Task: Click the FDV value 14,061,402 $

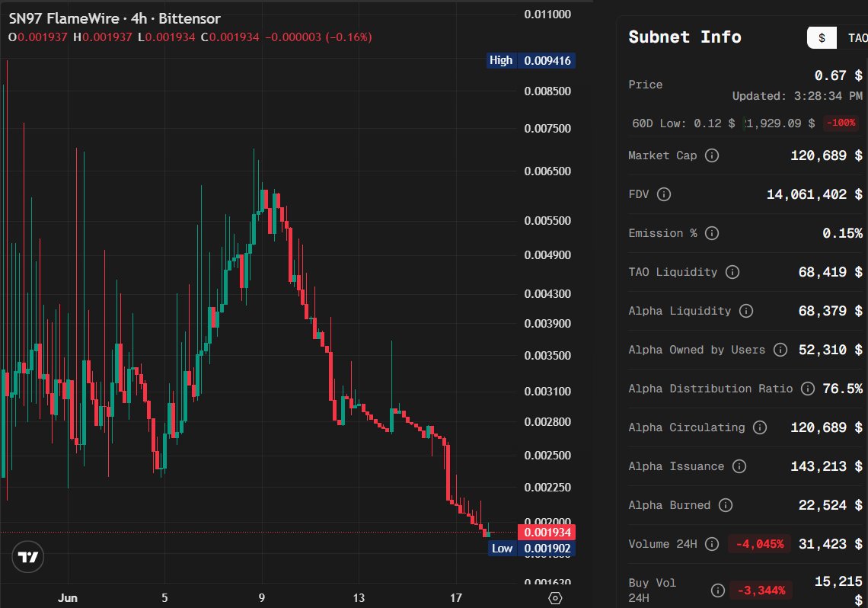Action: [814, 194]
